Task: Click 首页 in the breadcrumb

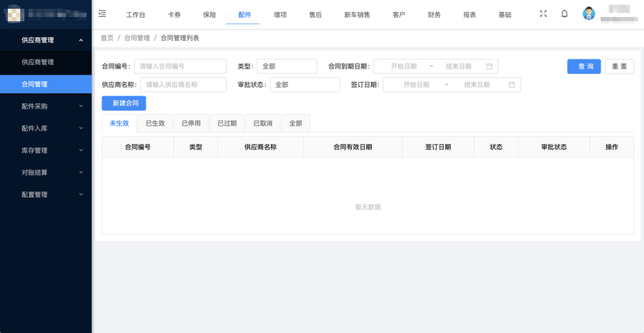Action: click(107, 38)
